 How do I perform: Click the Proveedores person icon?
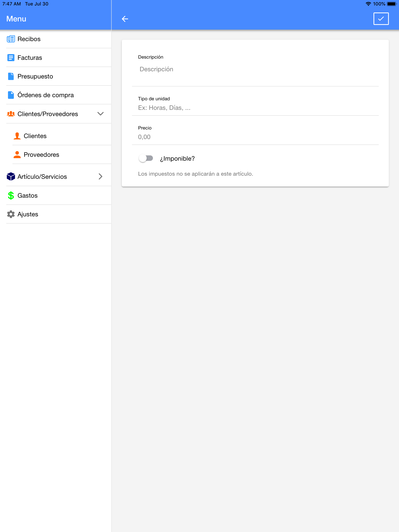17,155
